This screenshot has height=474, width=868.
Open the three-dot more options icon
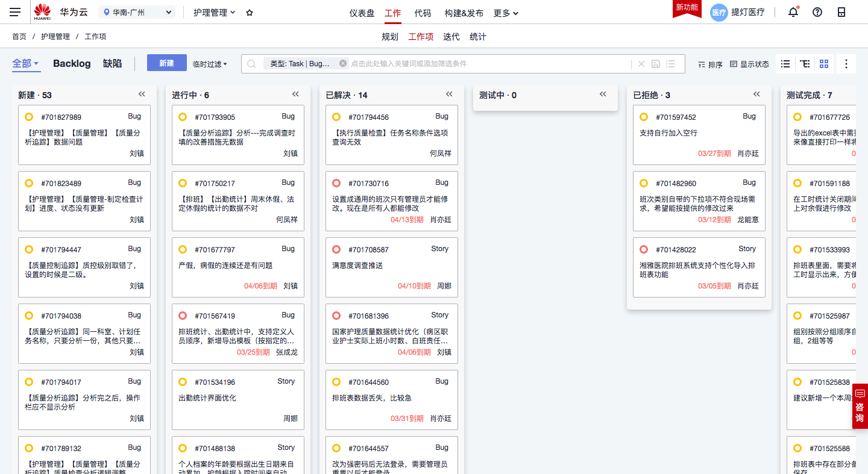coord(846,63)
